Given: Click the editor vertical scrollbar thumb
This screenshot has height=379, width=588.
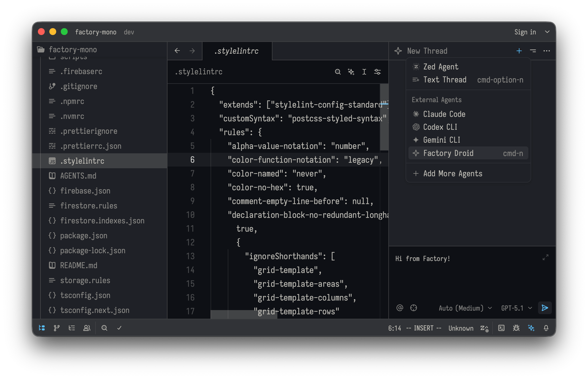Looking at the screenshot, I should click(384, 117).
